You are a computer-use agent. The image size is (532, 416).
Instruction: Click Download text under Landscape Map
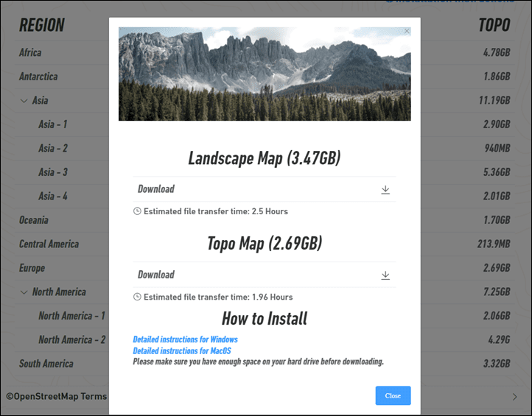(x=155, y=188)
